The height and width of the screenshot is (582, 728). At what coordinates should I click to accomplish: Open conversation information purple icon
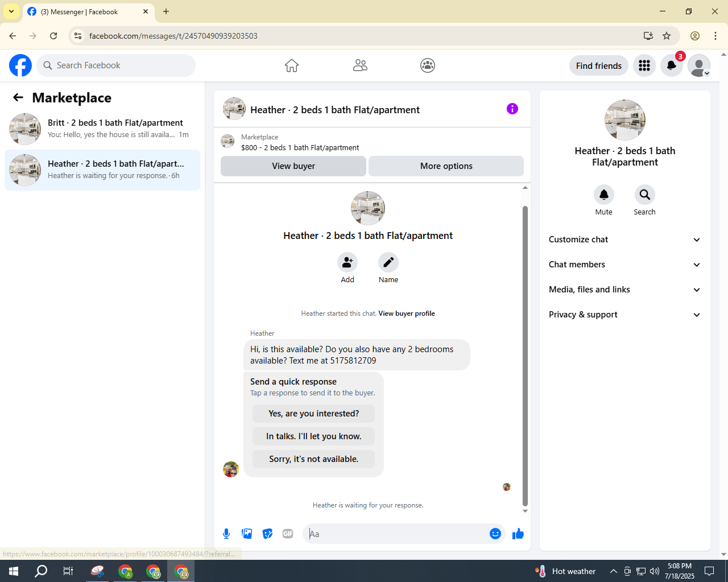(512, 109)
